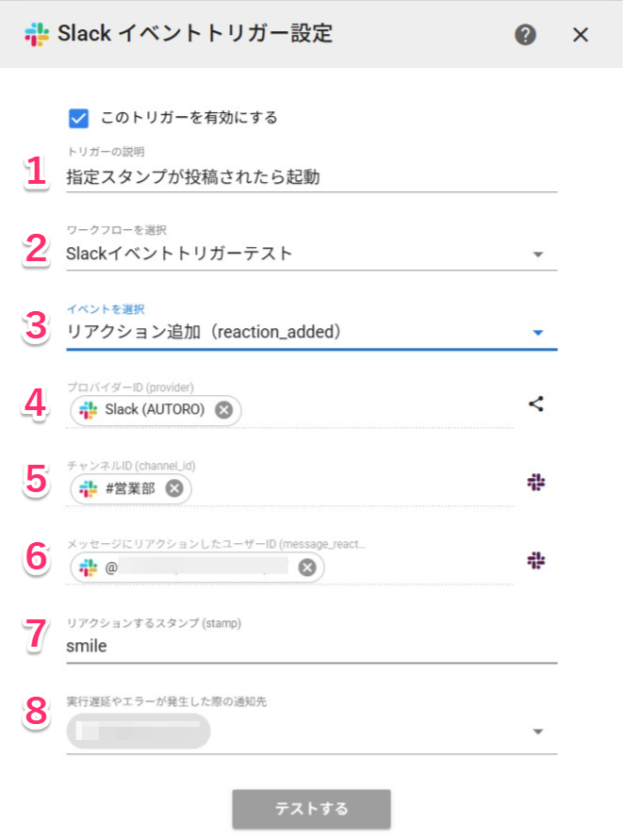Close the Slack event trigger dialog
The image size is (623, 840).
[x=581, y=35]
